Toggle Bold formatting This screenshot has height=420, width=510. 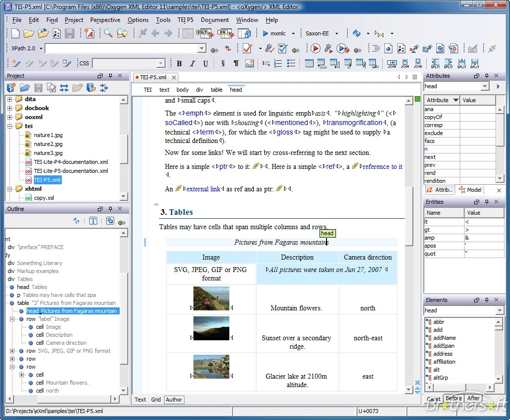[179, 63]
